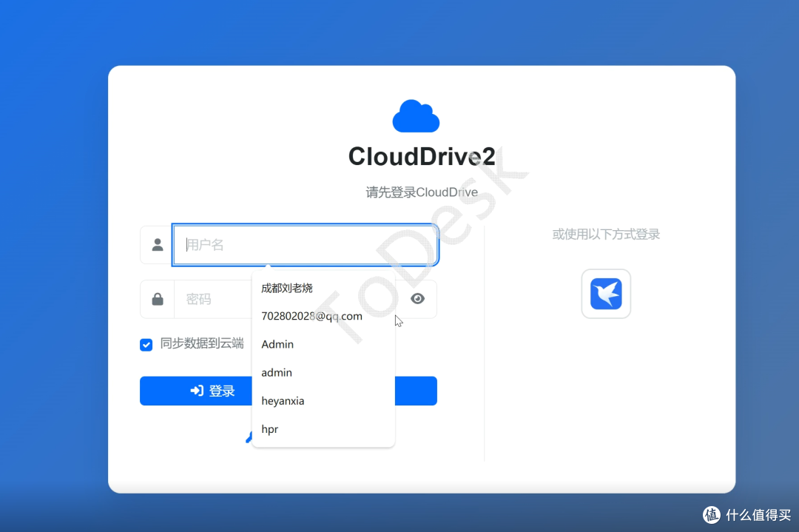The image size is (799, 532).
Task: Click the 或使用以下方式登录 label
Action: pyautogui.click(x=606, y=235)
